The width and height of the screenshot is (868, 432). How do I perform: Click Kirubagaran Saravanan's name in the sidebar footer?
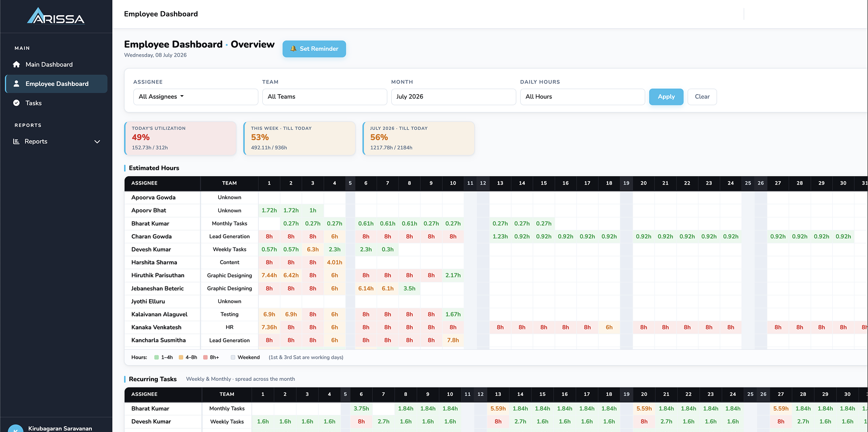(x=60, y=429)
